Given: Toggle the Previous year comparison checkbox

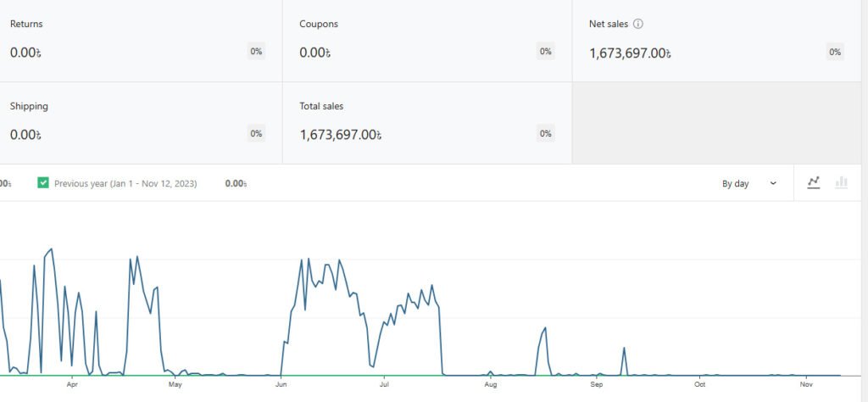Looking at the screenshot, I should point(44,183).
